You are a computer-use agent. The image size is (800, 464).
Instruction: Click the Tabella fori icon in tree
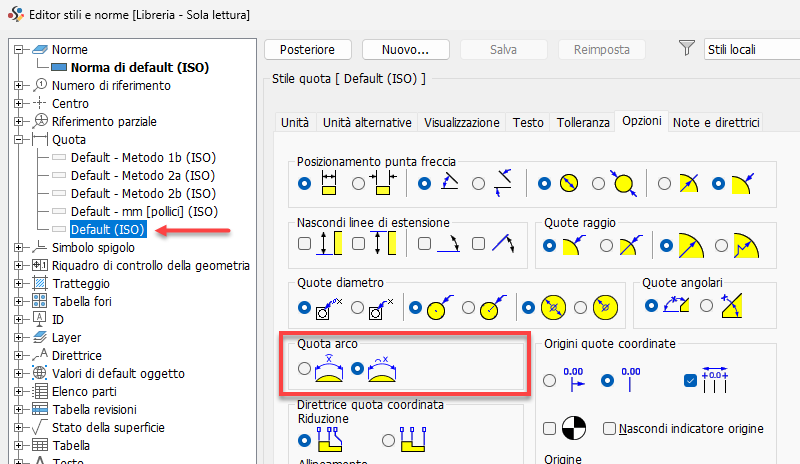click(x=40, y=301)
